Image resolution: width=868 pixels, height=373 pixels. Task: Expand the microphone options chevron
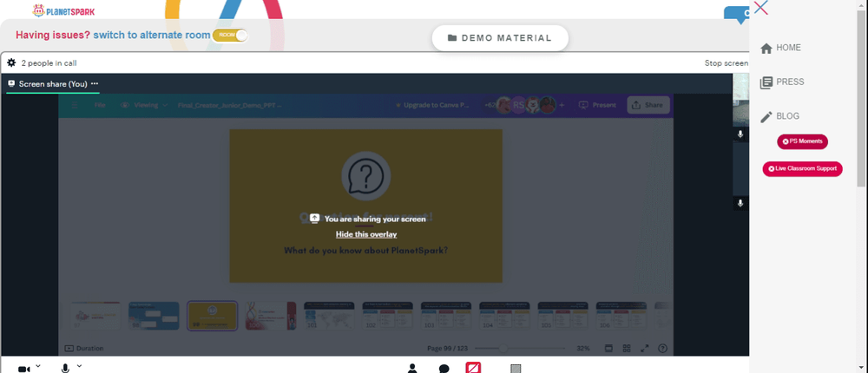click(x=79, y=366)
